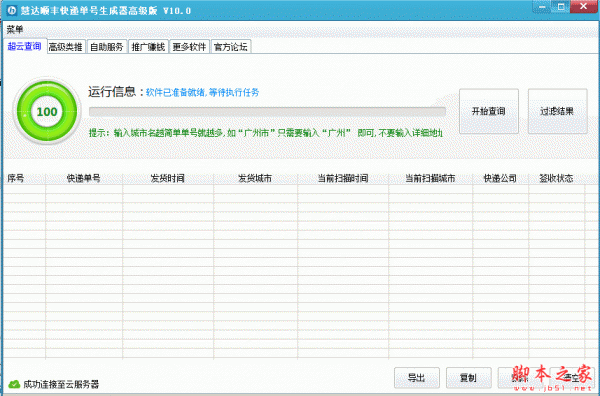
Task: Select the 更多软件 tab
Action: pyautogui.click(x=189, y=47)
